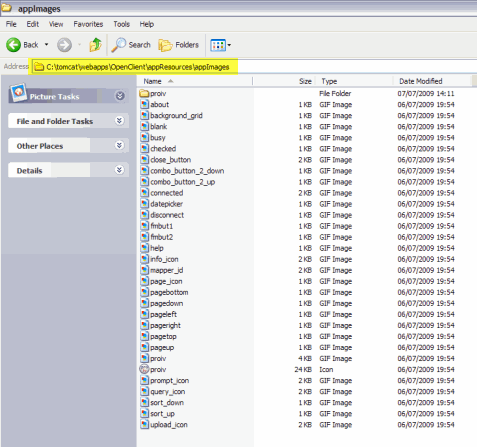The width and height of the screenshot is (477, 447).
Task: Expand the File and Folder Tasks panel
Action: tap(119, 121)
